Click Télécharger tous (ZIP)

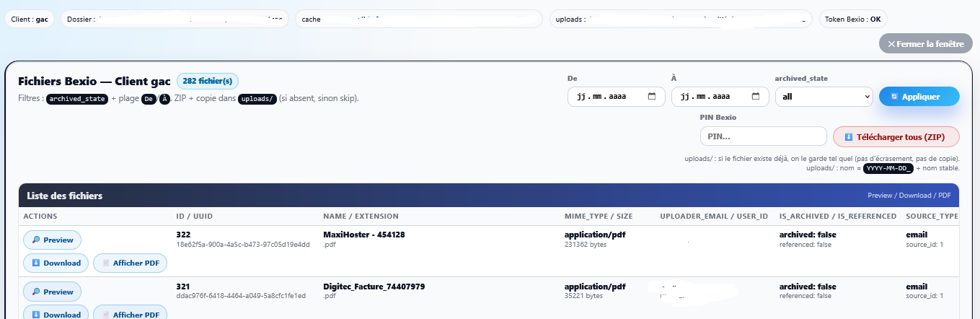tap(896, 136)
